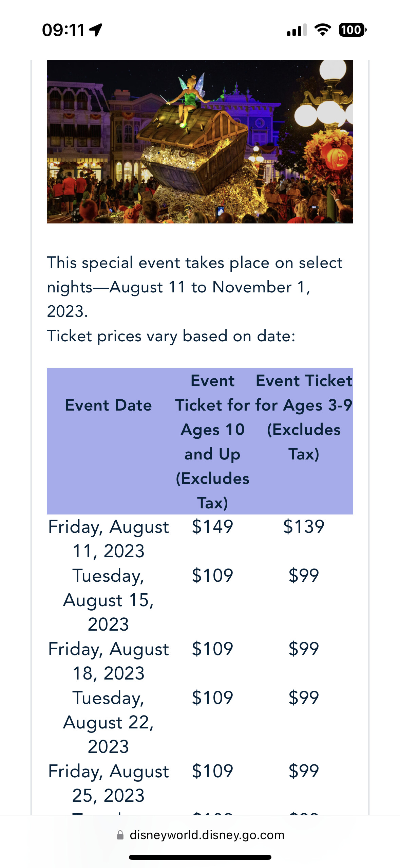Tap the cellular signal bars icon
Viewport: 400px width, 868px height.
[297, 30]
